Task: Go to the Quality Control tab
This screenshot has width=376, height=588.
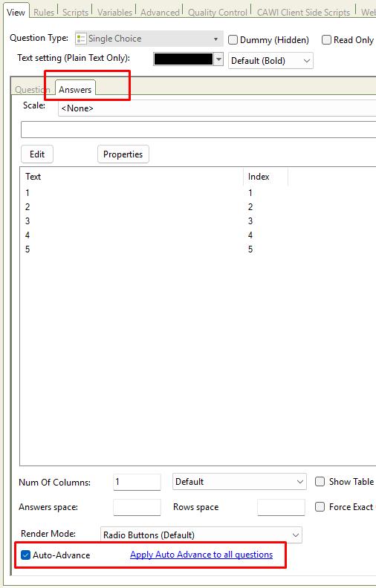Action: click(217, 13)
